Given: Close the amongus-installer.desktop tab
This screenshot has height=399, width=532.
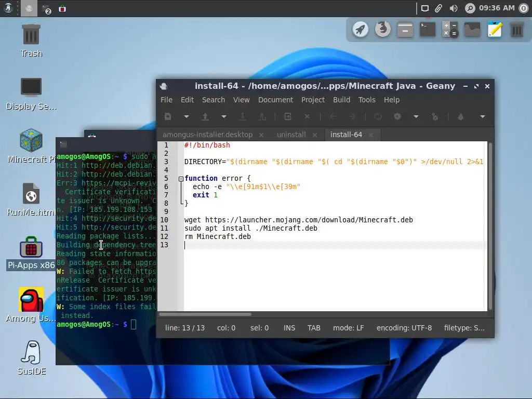Looking at the screenshot, I should tap(261, 135).
